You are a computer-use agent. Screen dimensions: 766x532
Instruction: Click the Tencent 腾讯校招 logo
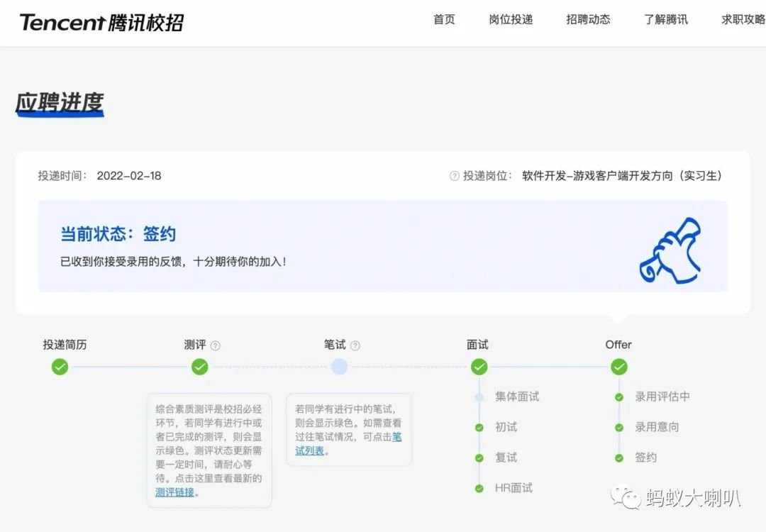pyautogui.click(x=101, y=22)
